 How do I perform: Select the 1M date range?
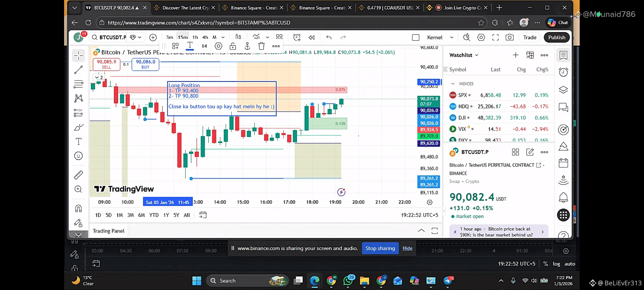[x=119, y=215]
